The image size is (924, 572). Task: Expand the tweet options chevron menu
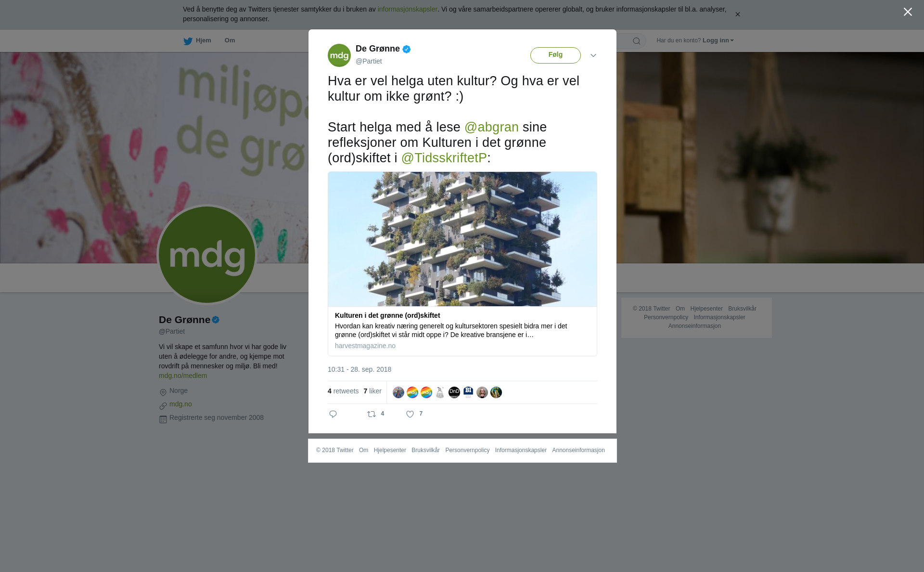pos(593,55)
